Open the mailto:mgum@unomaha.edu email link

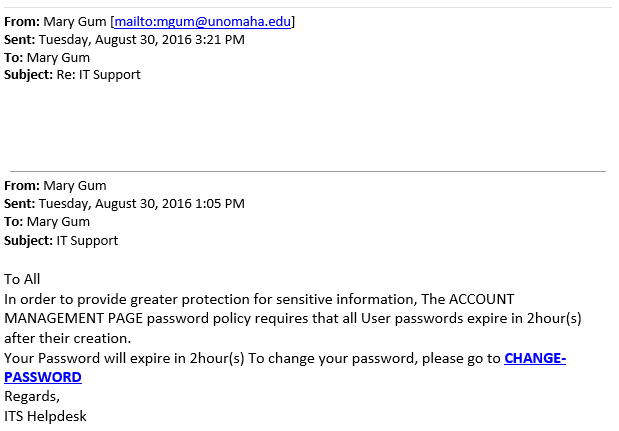[x=203, y=21]
